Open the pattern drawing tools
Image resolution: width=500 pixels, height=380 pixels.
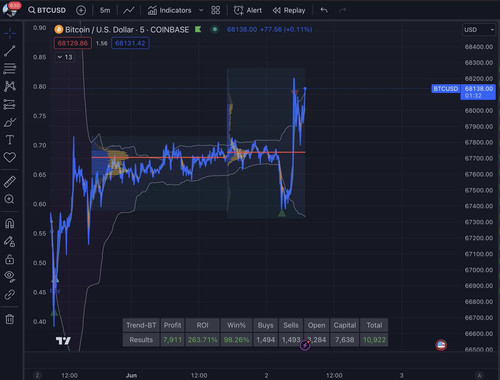coord(10,86)
